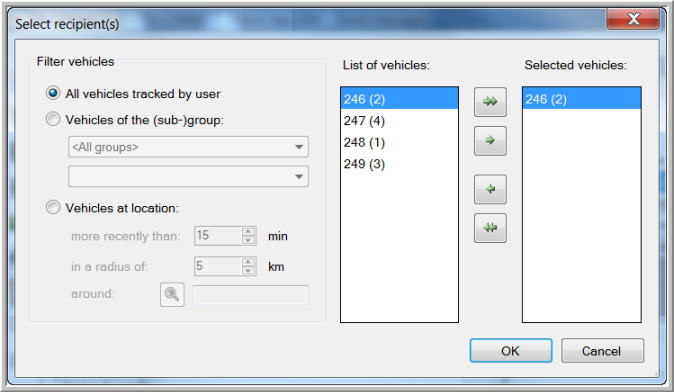The image size is (674, 392).
Task: Select 246 (2) in Selected vehicles
Action: [582, 99]
